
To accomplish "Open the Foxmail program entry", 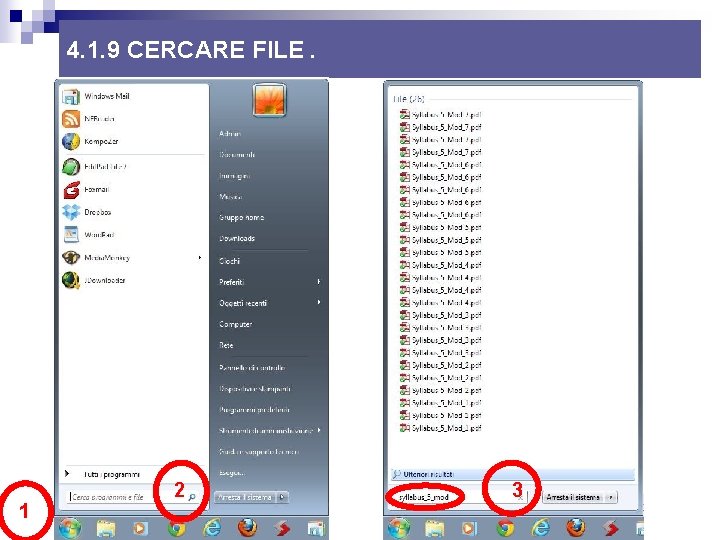I will 86,190.
